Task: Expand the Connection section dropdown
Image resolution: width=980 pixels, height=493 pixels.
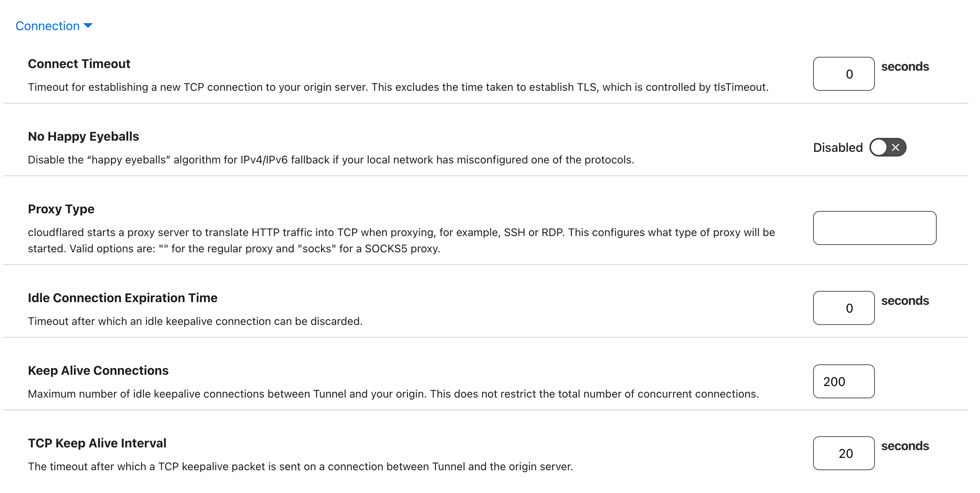Action: (53, 26)
